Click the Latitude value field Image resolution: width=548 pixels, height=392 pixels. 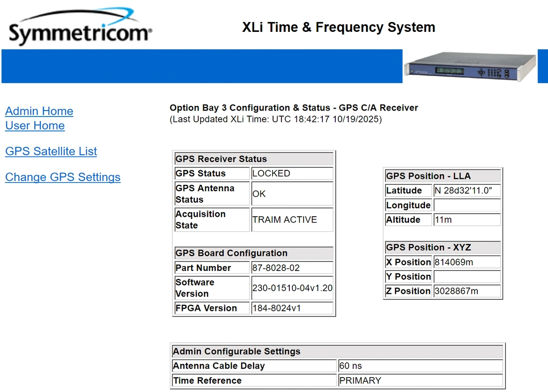tap(467, 191)
